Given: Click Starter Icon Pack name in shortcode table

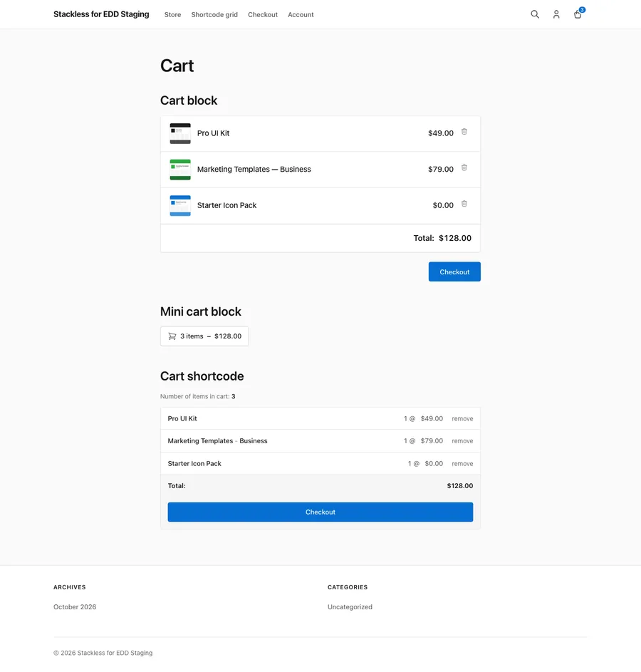Looking at the screenshot, I should tap(194, 464).
